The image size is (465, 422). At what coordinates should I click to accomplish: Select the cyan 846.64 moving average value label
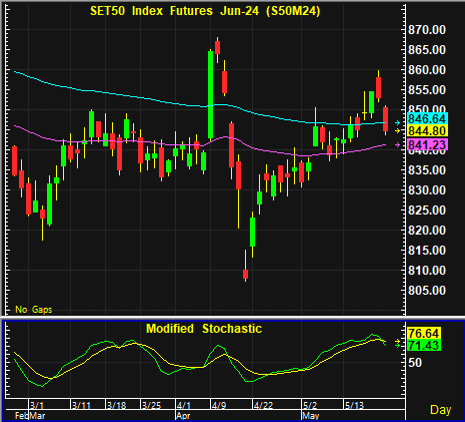point(427,119)
